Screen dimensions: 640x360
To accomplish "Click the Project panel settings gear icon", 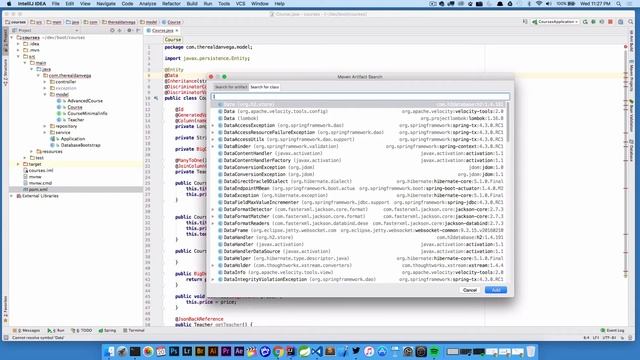I will (x=129, y=31).
